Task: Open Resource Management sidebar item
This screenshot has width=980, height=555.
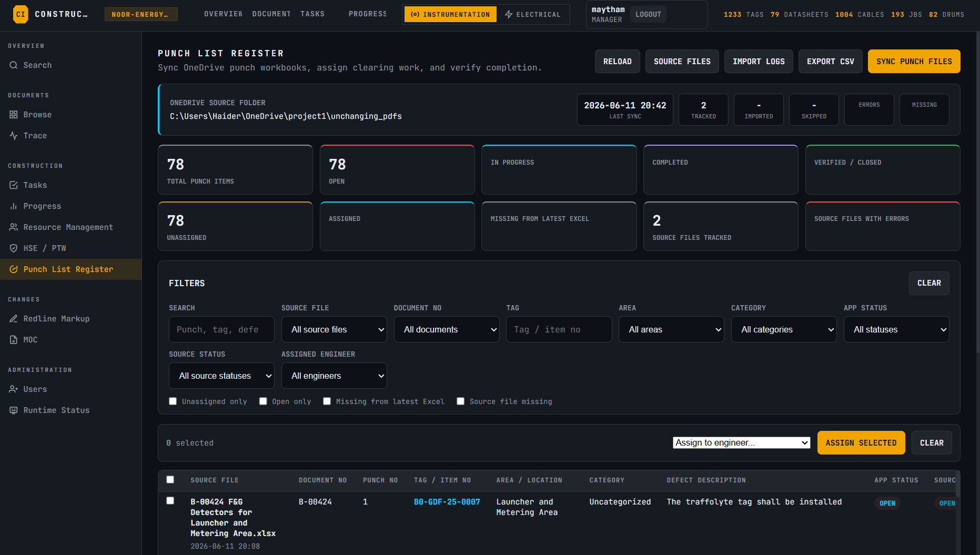Action: pos(70,227)
